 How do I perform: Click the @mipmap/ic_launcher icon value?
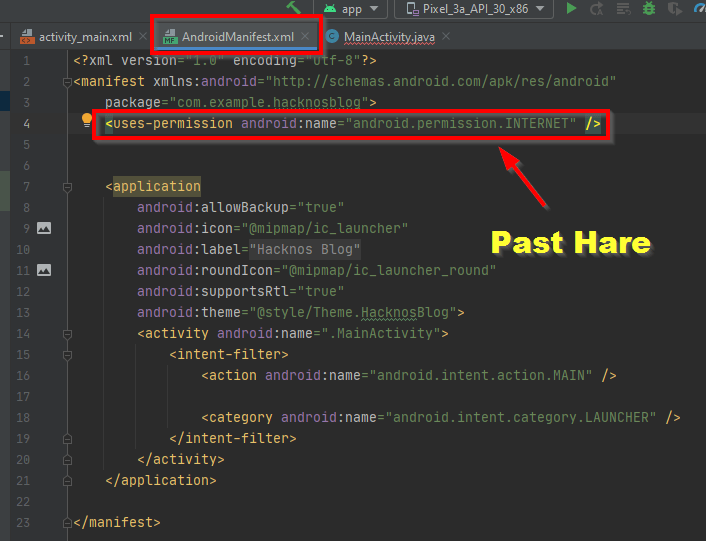coord(324,228)
